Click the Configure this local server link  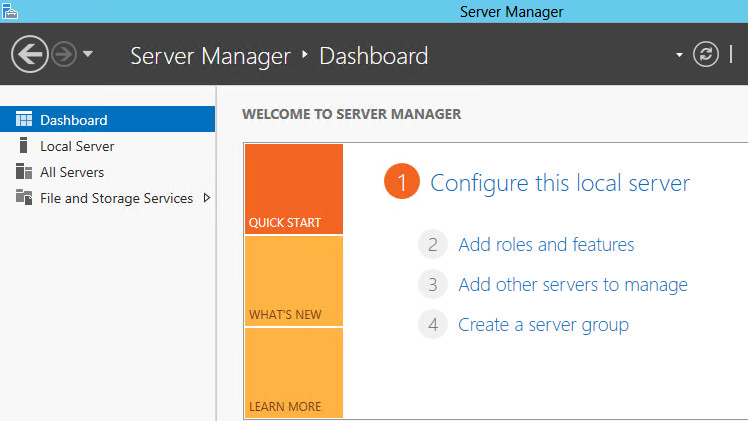[559, 183]
